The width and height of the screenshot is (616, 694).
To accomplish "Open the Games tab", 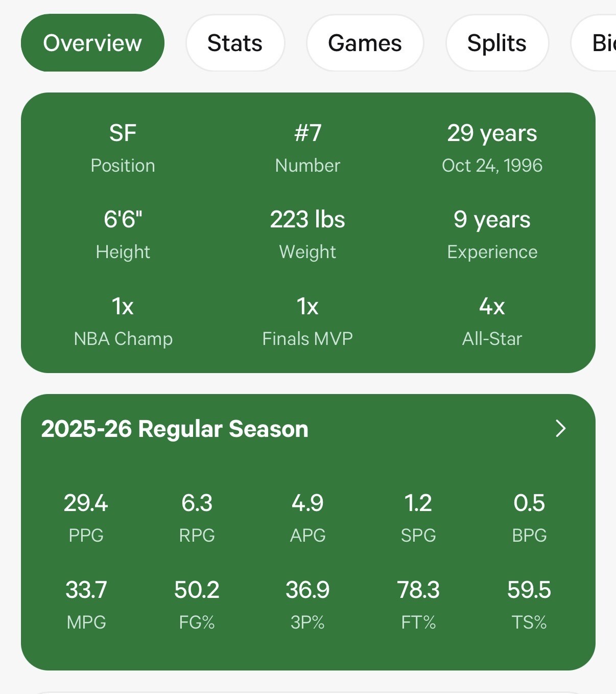I will click(365, 43).
